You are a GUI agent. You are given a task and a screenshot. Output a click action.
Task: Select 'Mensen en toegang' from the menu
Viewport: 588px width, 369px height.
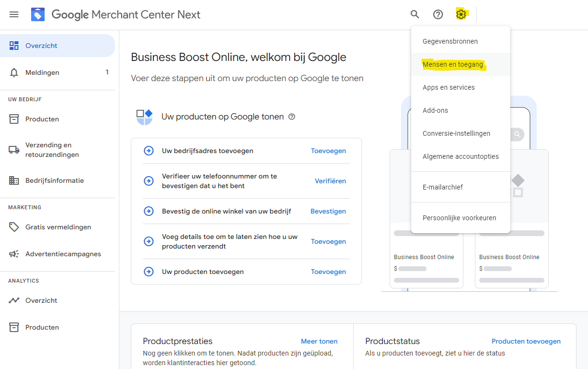click(x=453, y=64)
